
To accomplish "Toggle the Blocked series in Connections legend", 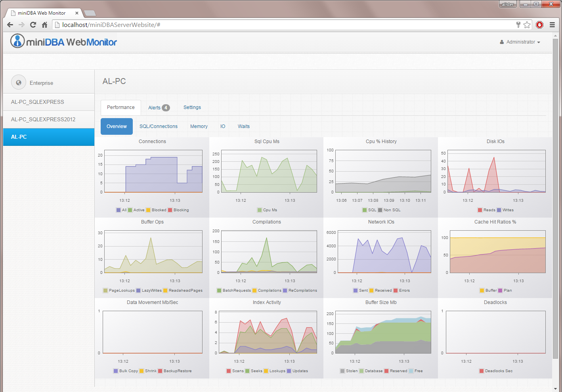I will click(156, 210).
